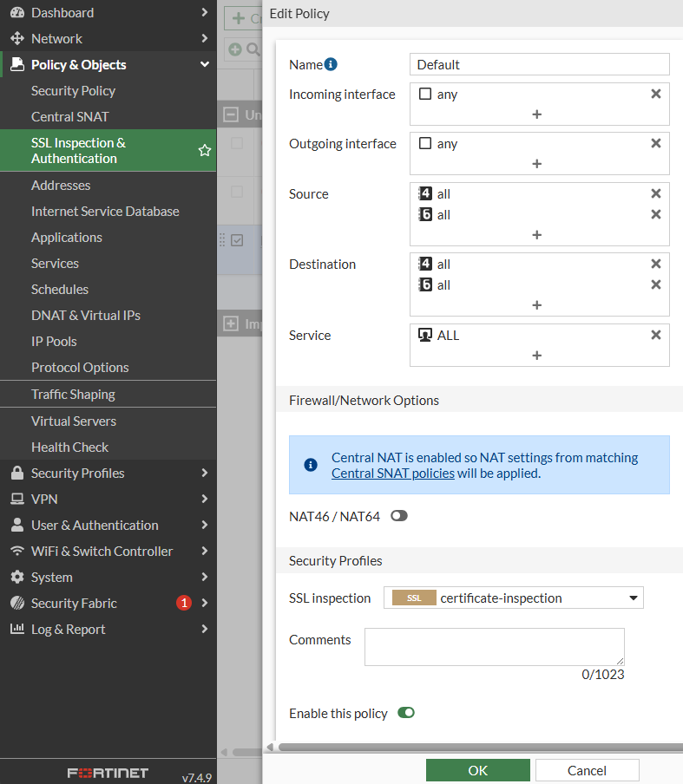Open SSL inspection profile dropdown
The image size is (683, 784).
pyautogui.click(x=513, y=598)
